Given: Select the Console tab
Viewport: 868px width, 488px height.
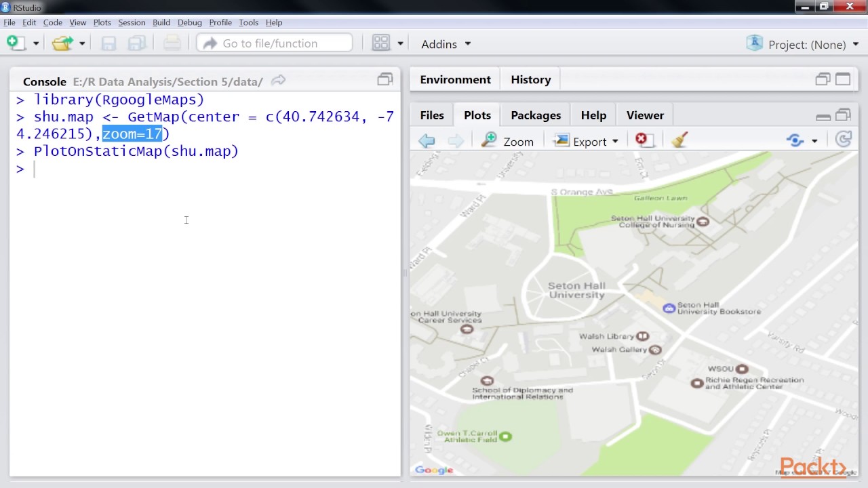Looking at the screenshot, I should point(45,81).
